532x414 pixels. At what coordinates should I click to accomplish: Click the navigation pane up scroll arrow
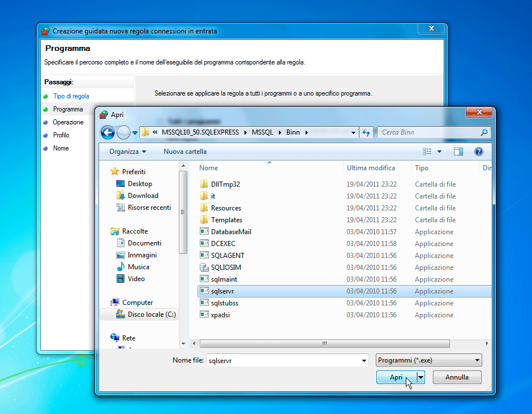click(183, 166)
